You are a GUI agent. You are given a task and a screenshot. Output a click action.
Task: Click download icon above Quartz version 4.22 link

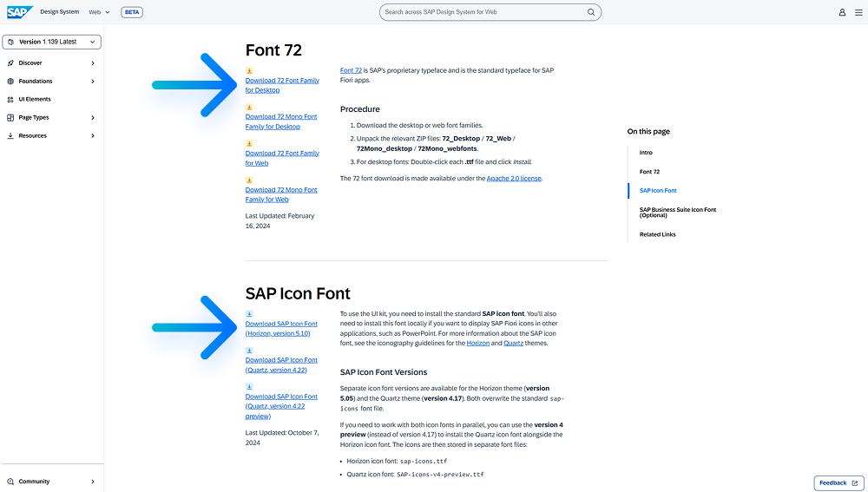tap(249, 351)
